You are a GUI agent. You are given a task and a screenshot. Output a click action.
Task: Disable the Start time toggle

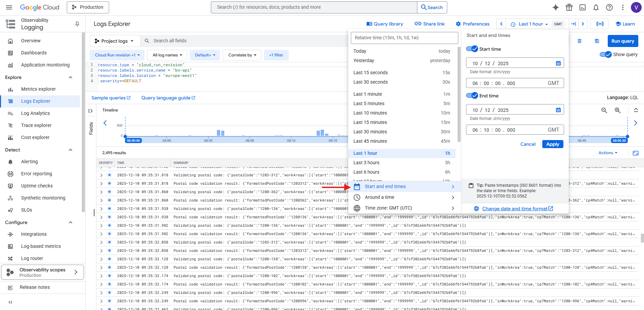[x=472, y=49]
